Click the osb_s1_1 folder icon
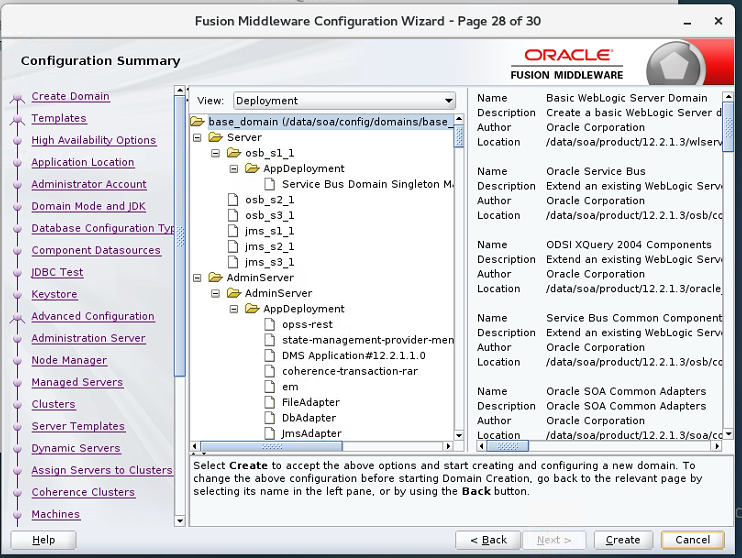Image resolution: width=742 pixels, height=558 pixels. click(x=234, y=153)
